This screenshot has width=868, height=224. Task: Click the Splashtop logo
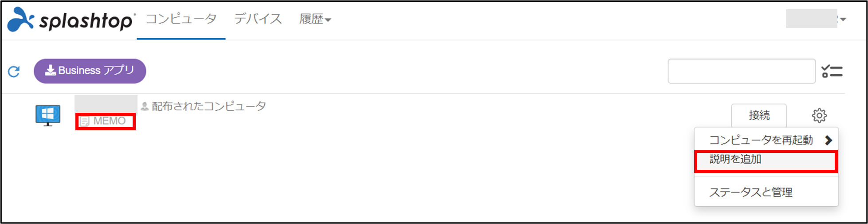71,20
